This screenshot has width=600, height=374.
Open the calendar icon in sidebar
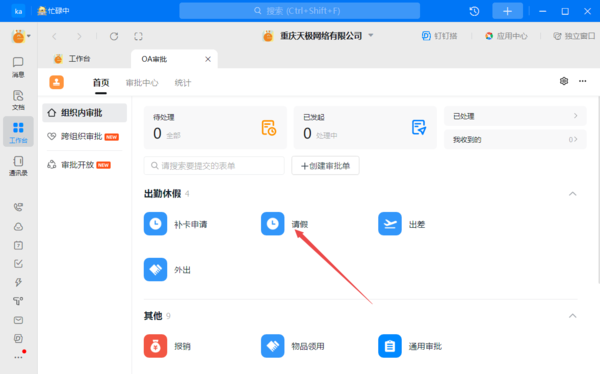pyautogui.click(x=18, y=245)
